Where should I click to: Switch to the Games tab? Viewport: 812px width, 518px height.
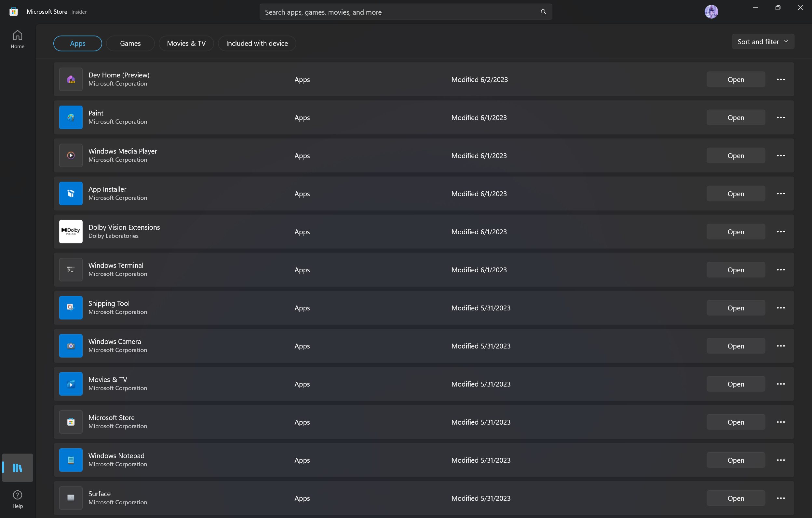point(130,43)
